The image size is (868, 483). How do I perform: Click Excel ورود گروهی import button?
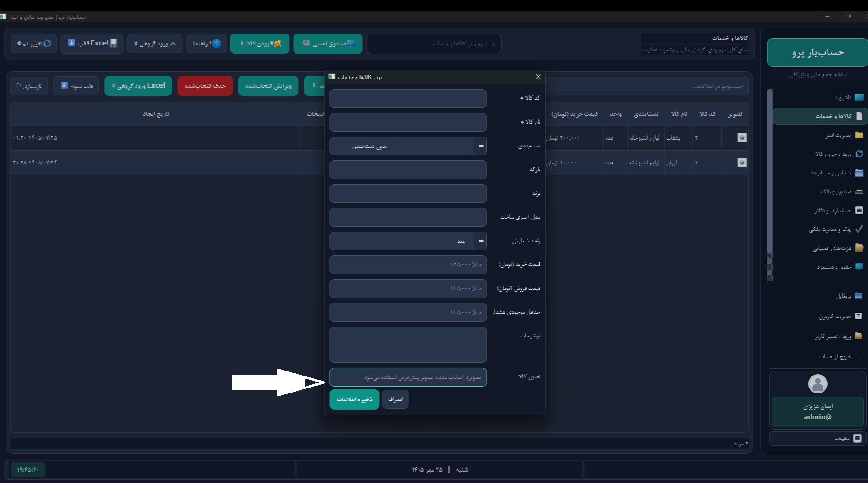(138, 86)
